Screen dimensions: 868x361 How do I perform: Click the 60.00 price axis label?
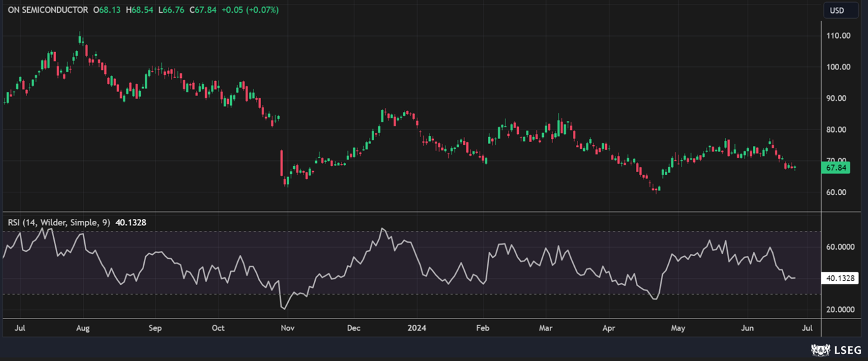pyautogui.click(x=838, y=192)
